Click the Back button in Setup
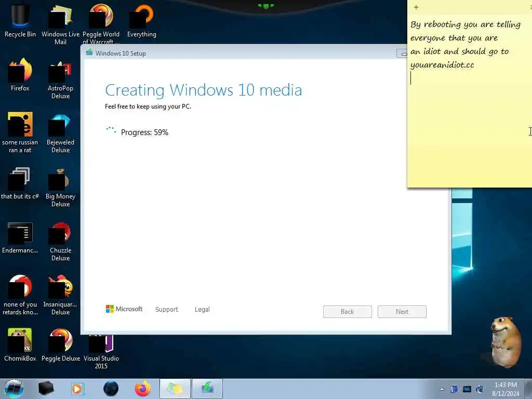This screenshot has width=532, height=399. coord(347,312)
